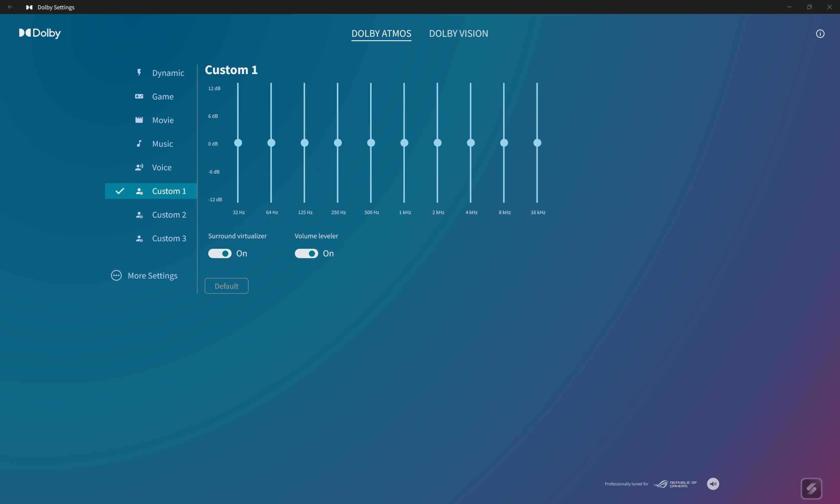Click the back arrow in the title bar
The height and width of the screenshot is (504, 840).
click(10, 7)
